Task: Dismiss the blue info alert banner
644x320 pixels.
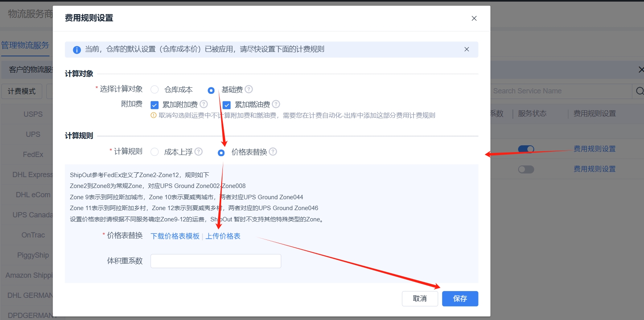Action: (x=467, y=50)
